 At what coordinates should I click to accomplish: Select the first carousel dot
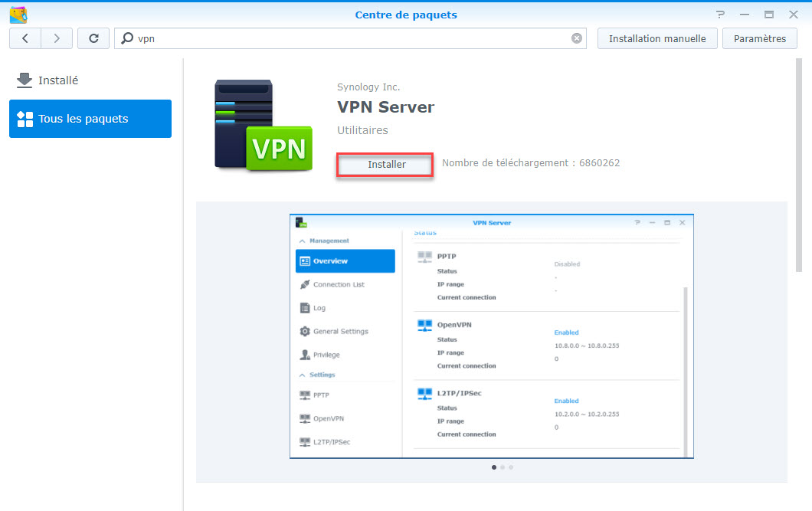[493, 467]
